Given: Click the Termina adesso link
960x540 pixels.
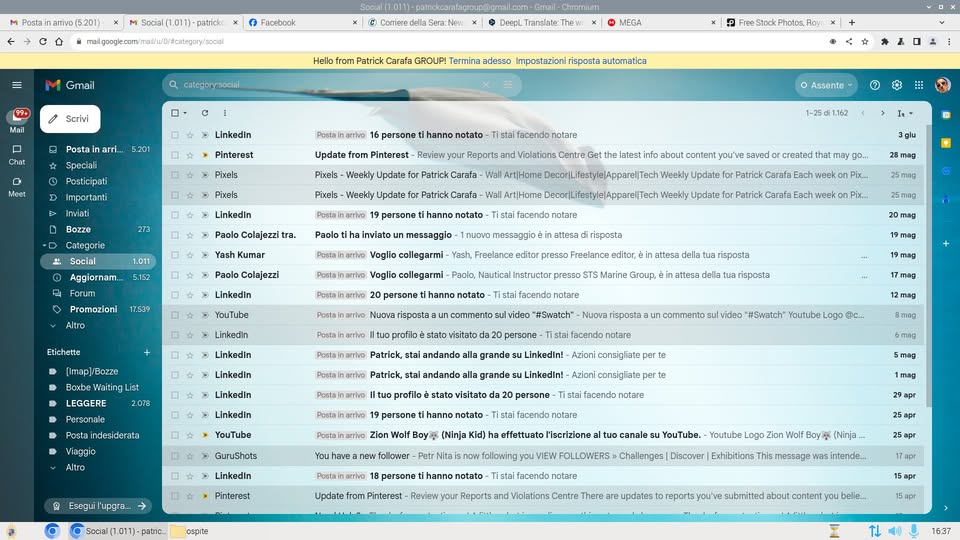Looking at the screenshot, I should (479, 61).
